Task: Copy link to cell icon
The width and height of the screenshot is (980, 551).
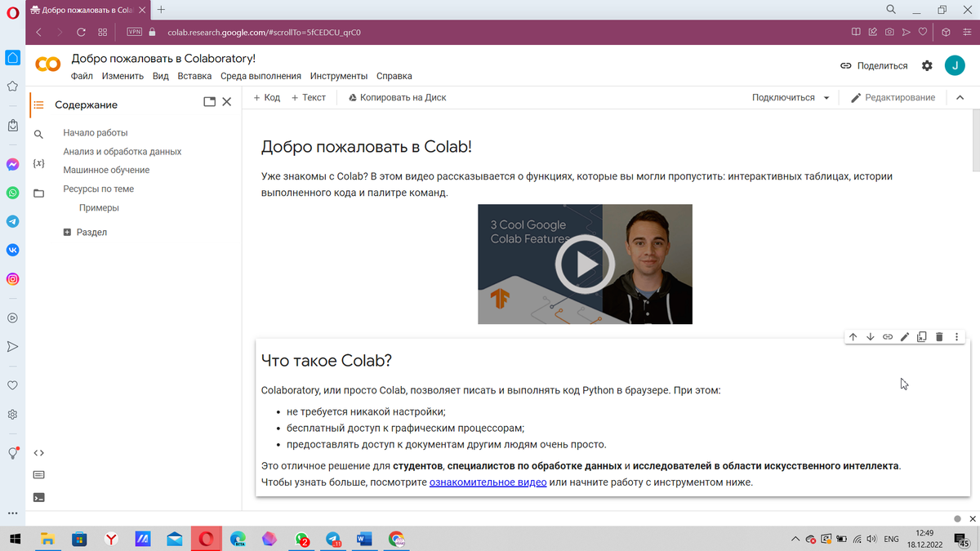Action: tap(887, 336)
